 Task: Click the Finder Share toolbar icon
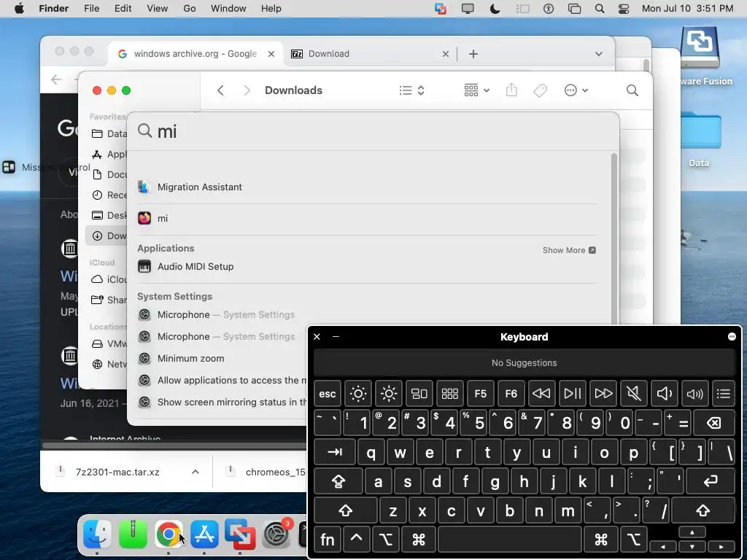511,90
